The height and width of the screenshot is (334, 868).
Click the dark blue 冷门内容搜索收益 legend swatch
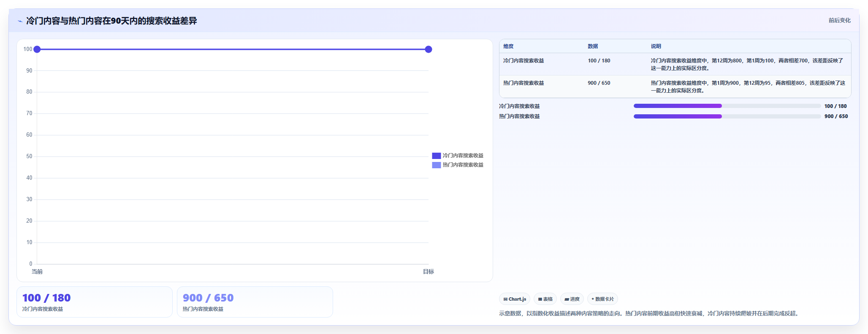tap(437, 156)
